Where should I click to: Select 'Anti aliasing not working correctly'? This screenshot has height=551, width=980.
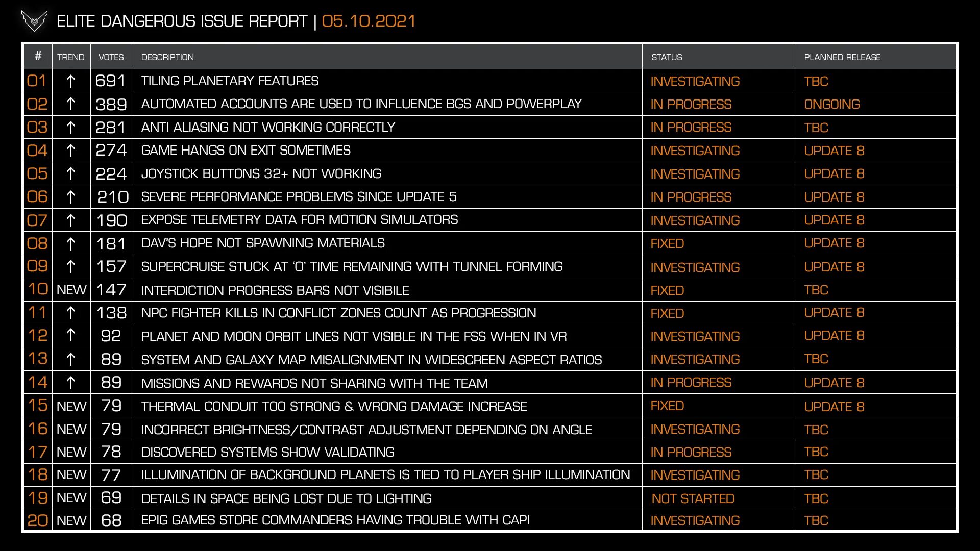(268, 128)
